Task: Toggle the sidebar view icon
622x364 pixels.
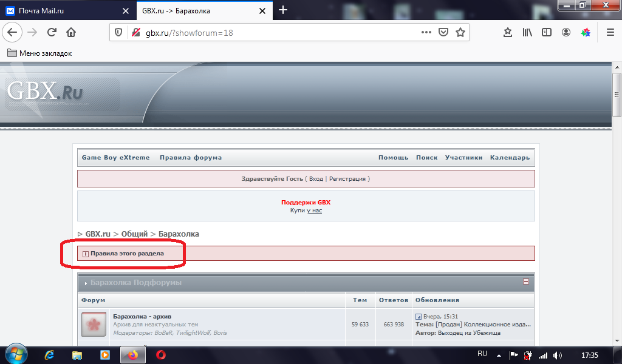Action: 547,33
